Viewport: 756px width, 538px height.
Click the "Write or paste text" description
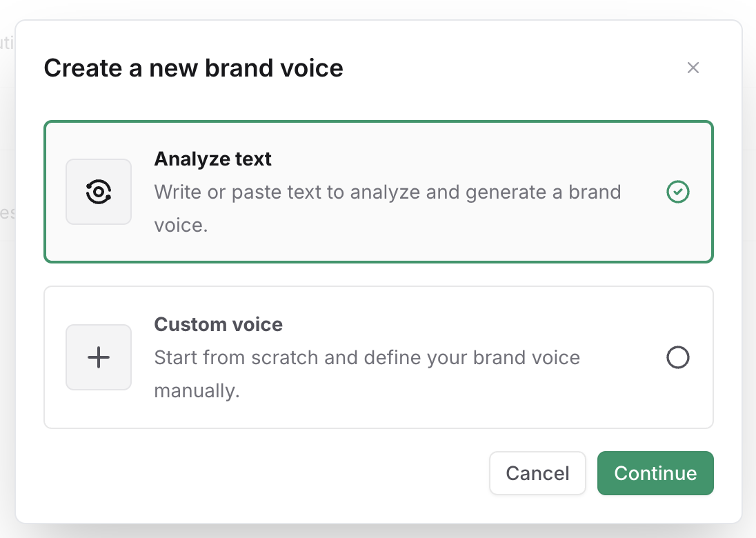point(387,192)
